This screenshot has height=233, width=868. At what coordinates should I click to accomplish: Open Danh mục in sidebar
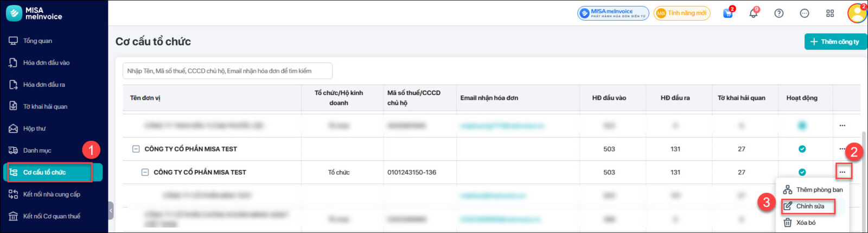37,150
